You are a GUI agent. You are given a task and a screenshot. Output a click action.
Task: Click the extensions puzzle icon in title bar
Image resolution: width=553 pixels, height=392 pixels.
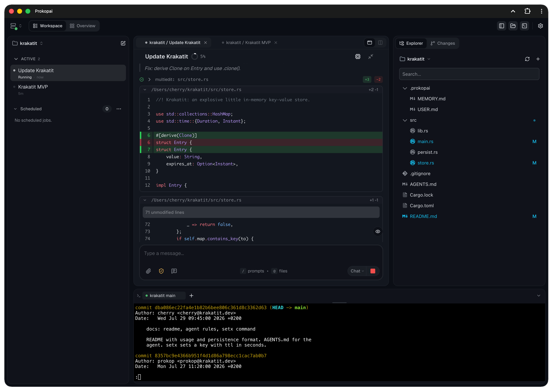pos(527,11)
